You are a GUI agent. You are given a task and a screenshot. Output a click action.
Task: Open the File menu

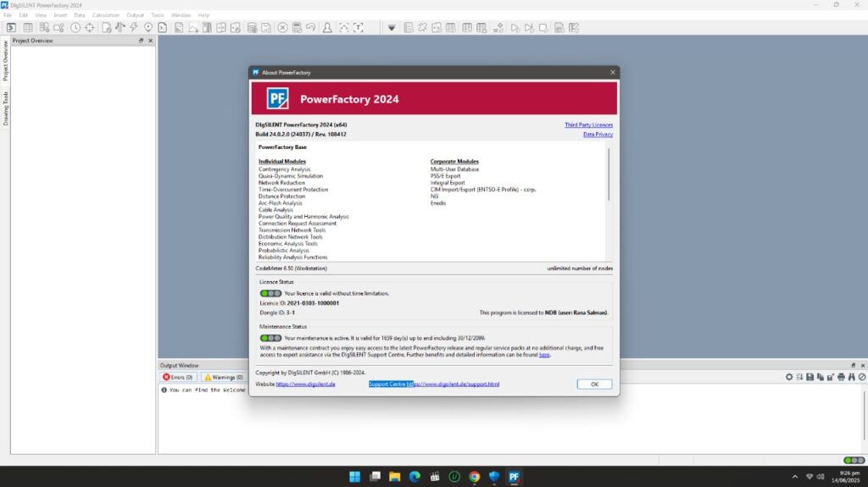click(x=8, y=15)
